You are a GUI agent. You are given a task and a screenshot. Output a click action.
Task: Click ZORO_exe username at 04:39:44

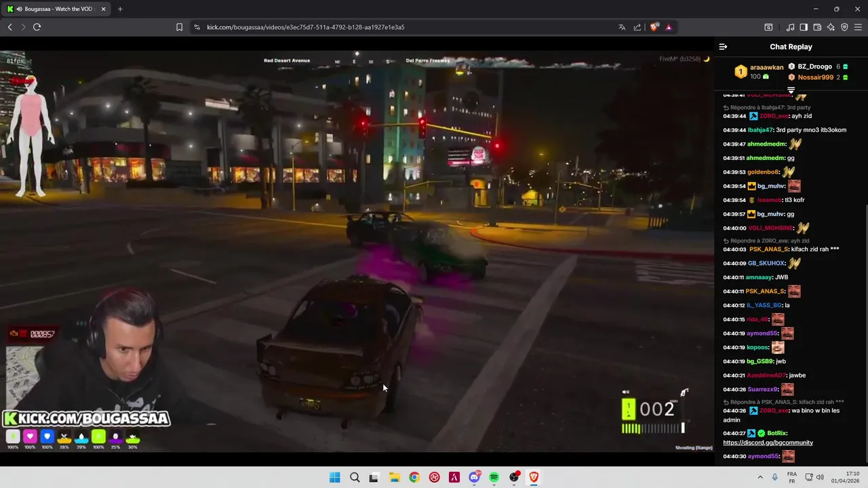(774, 116)
